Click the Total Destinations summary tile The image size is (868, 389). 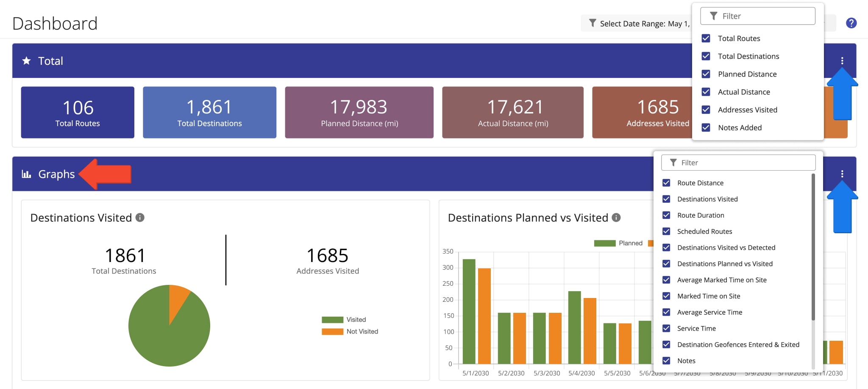coord(209,113)
